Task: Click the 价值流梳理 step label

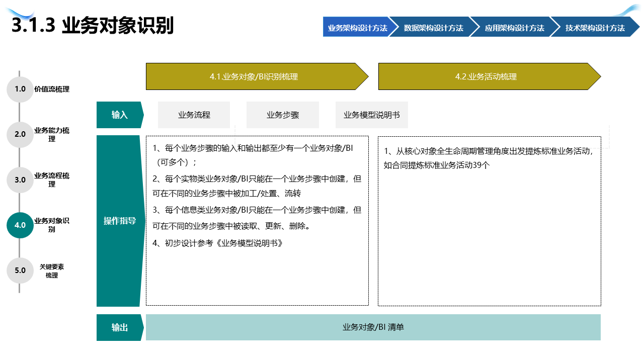Action: (52, 89)
